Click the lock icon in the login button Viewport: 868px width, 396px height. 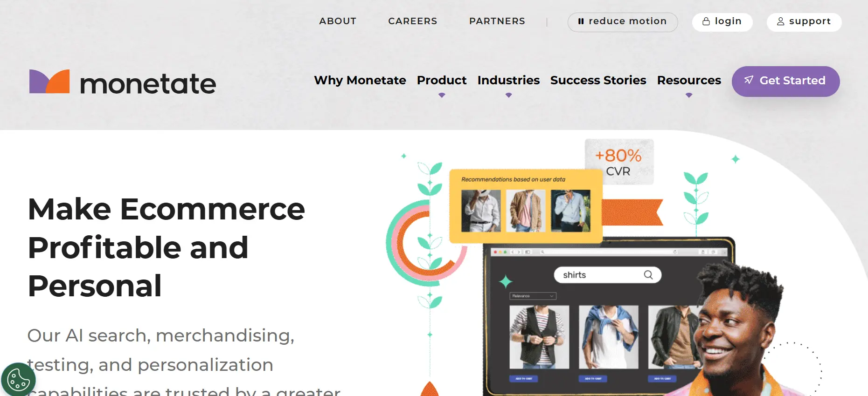tap(706, 21)
